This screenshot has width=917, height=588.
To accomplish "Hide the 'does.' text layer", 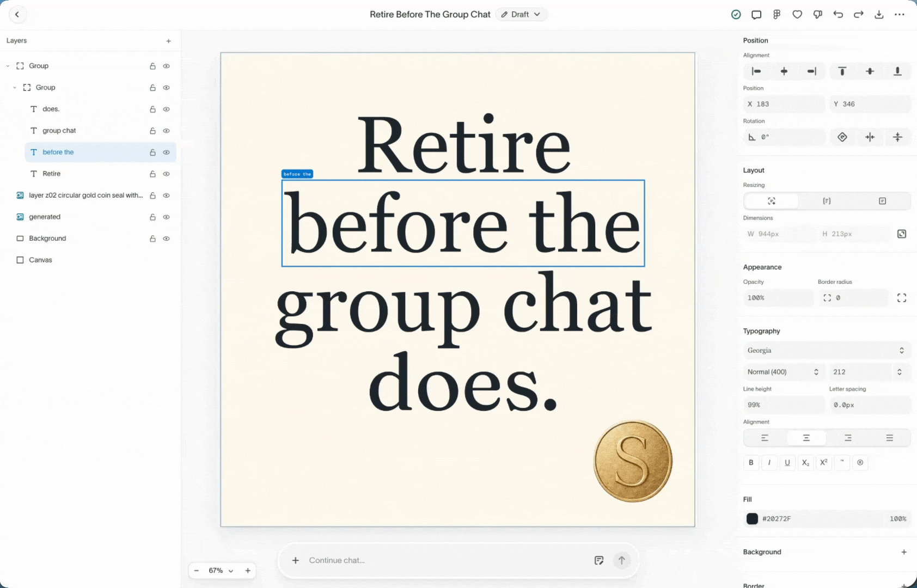I will (167, 109).
